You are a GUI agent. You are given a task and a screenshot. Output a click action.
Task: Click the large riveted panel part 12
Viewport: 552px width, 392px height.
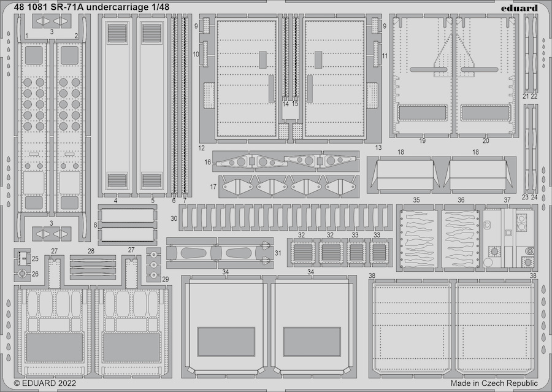click(x=246, y=79)
